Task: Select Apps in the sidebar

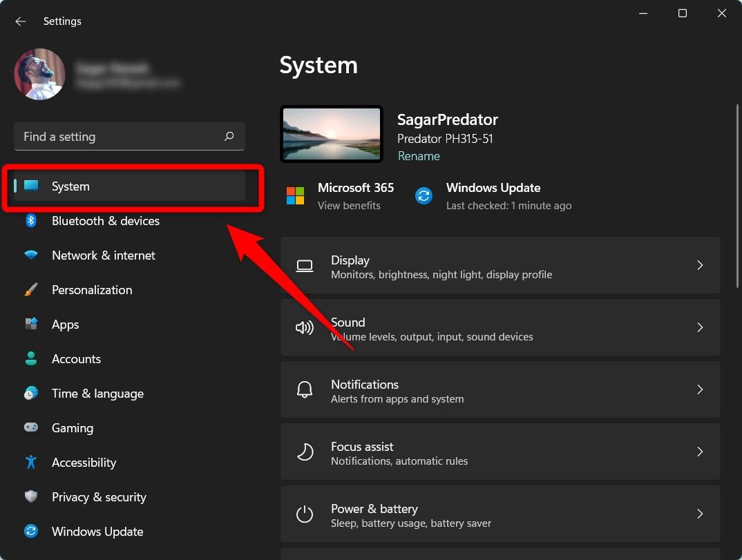Action: point(65,325)
